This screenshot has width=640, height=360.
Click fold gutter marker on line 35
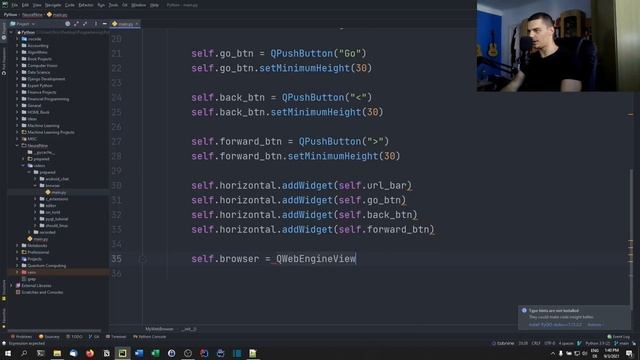pyautogui.click(x=142, y=259)
